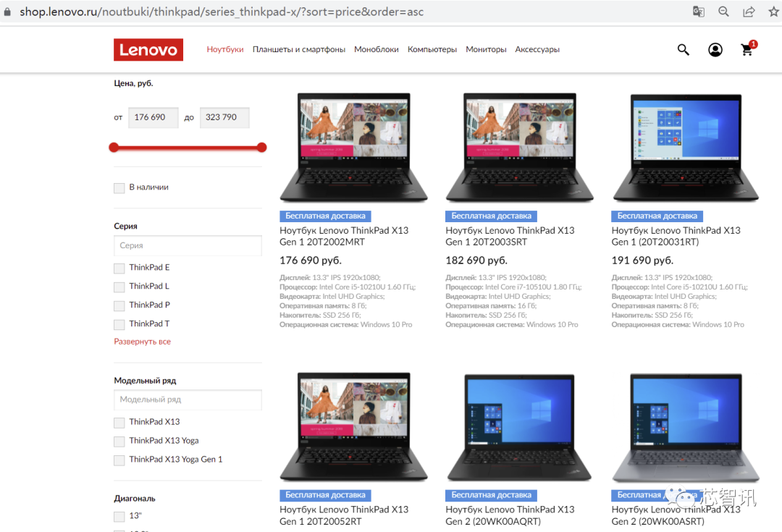Open product ThinkPad X13 Gen 1 20T2002MRT

click(x=344, y=237)
